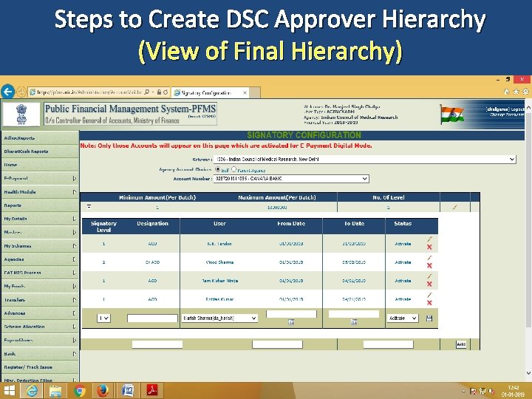532x399 pixels.
Task: Select the Self agency account radio button
Action: [x=217, y=169]
